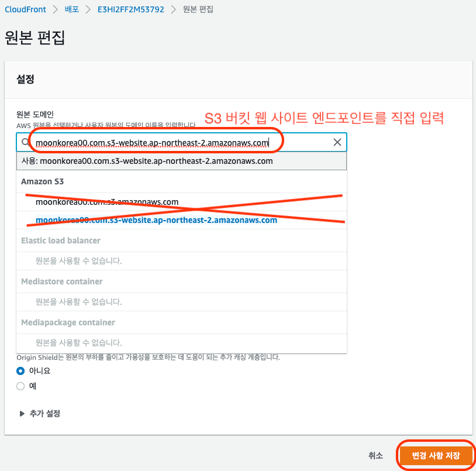Screen dimensions: 476x471
Task: Click inside the origin domain input field
Action: (175, 142)
